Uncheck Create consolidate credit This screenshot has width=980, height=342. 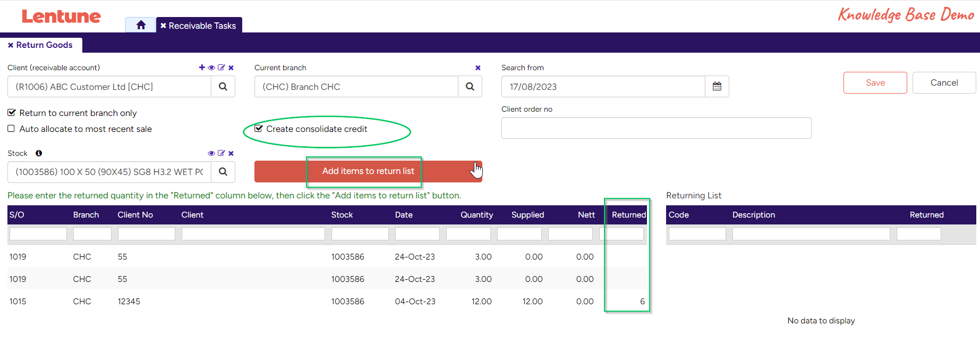click(x=259, y=129)
